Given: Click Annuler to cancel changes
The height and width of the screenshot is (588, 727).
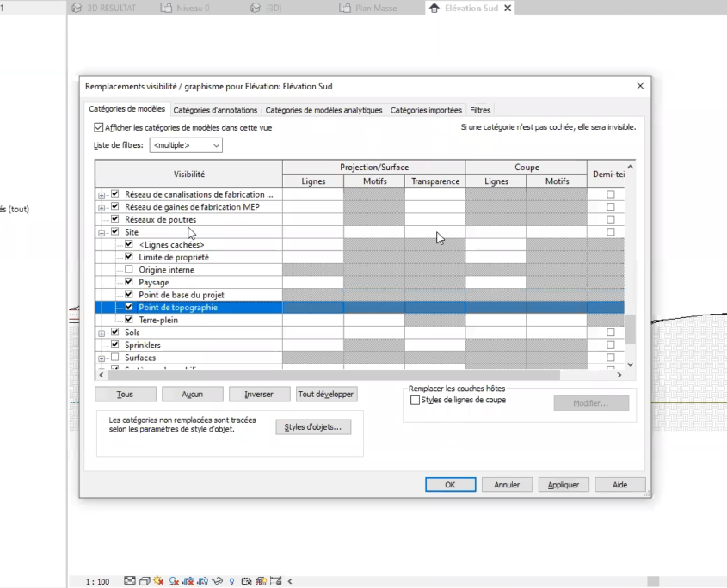Looking at the screenshot, I should click(x=507, y=485).
